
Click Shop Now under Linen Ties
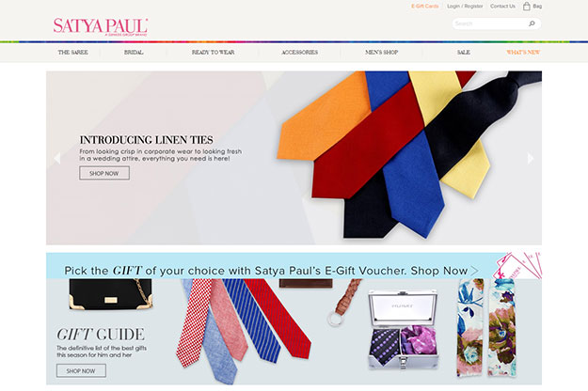point(104,173)
